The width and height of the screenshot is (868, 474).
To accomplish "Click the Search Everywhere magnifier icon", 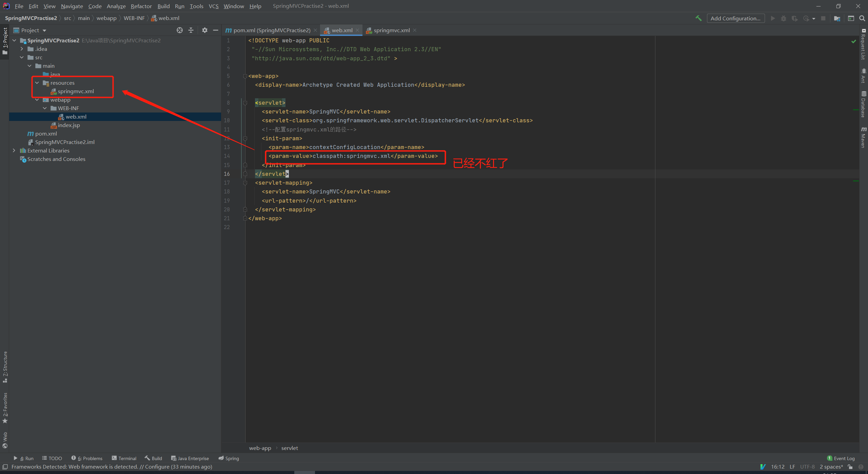I will (x=862, y=18).
